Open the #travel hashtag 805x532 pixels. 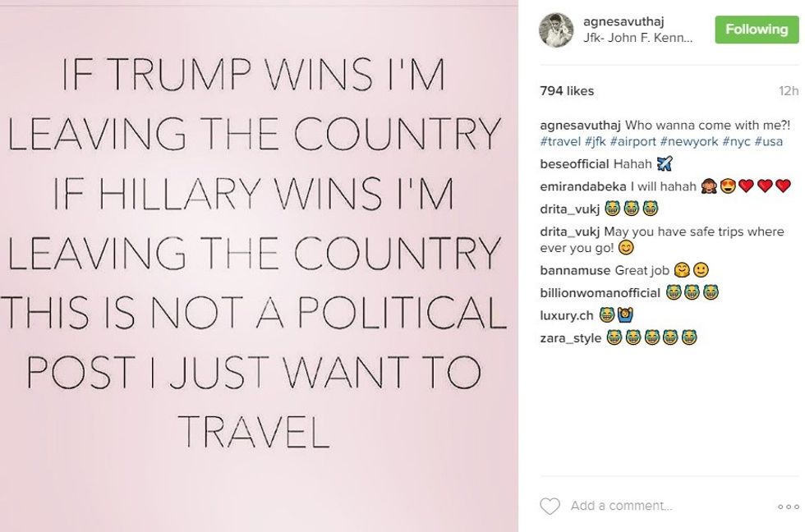(x=560, y=141)
